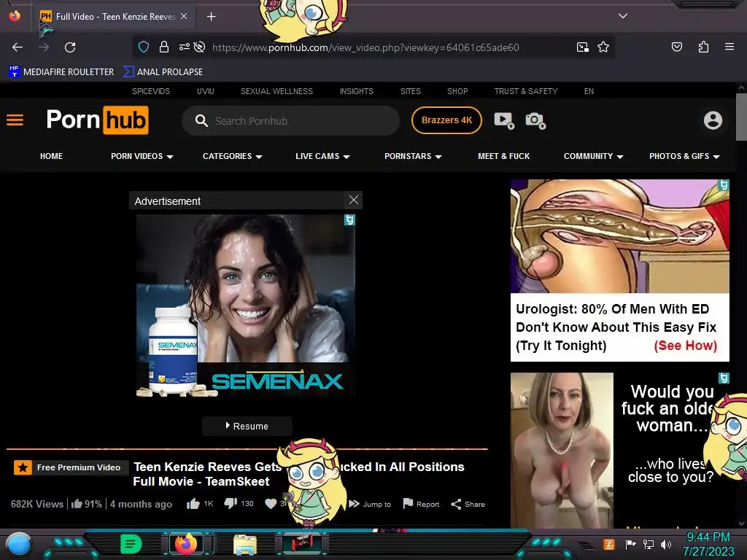747x560 pixels.
Task: Open the volume control in system tray
Action: point(665,544)
